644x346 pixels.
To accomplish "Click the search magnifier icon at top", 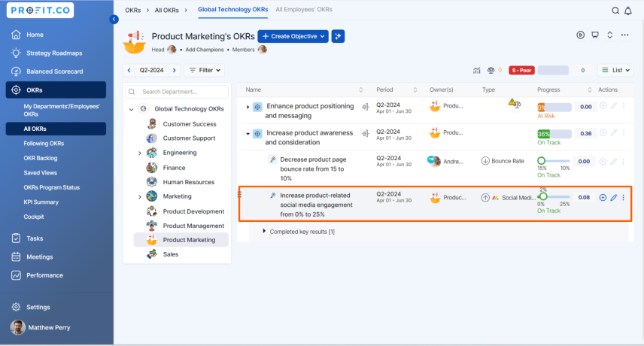I will pyautogui.click(x=615, y=11).
